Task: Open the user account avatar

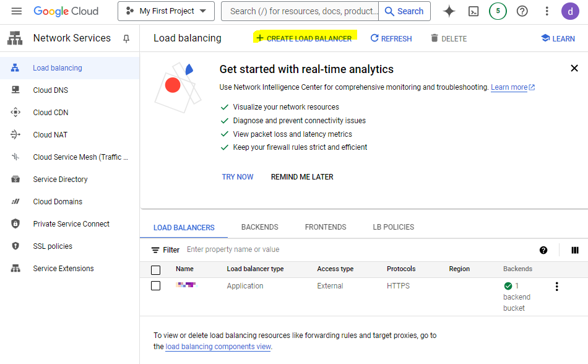Action: [570, 11]
